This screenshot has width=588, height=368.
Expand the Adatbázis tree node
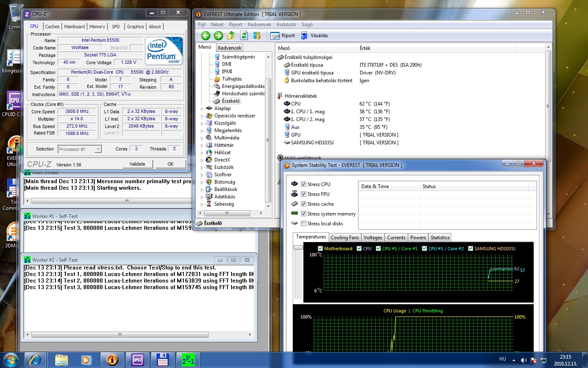point(202,197)
